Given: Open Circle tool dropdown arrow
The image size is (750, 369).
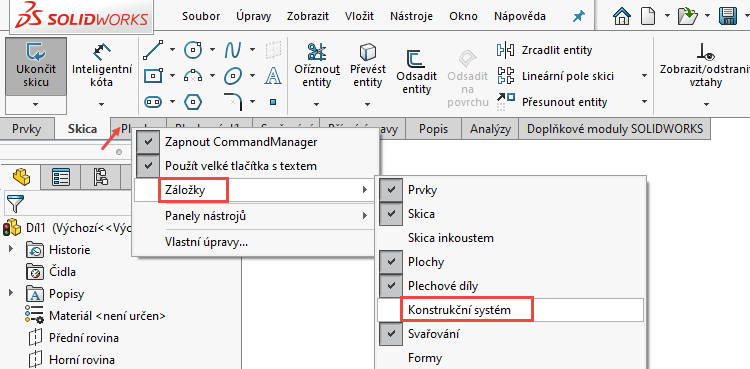Looking at the screenshot, I should click(x=212, y=49).
